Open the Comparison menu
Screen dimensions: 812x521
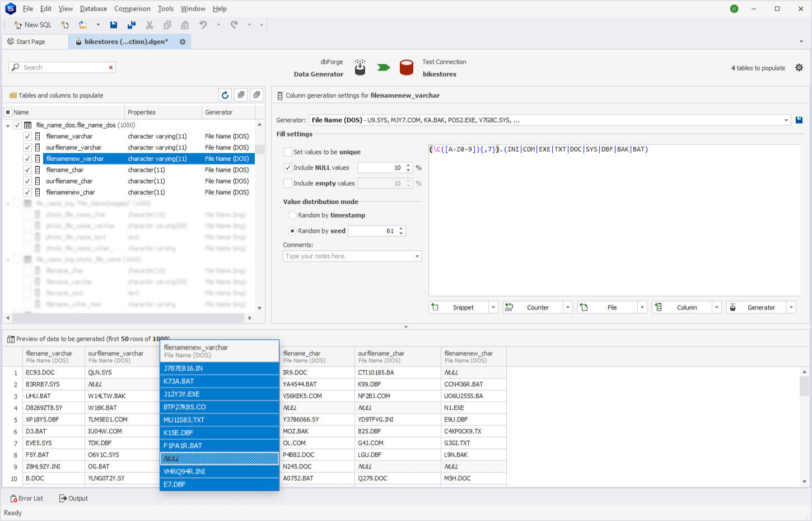[132, 8]
